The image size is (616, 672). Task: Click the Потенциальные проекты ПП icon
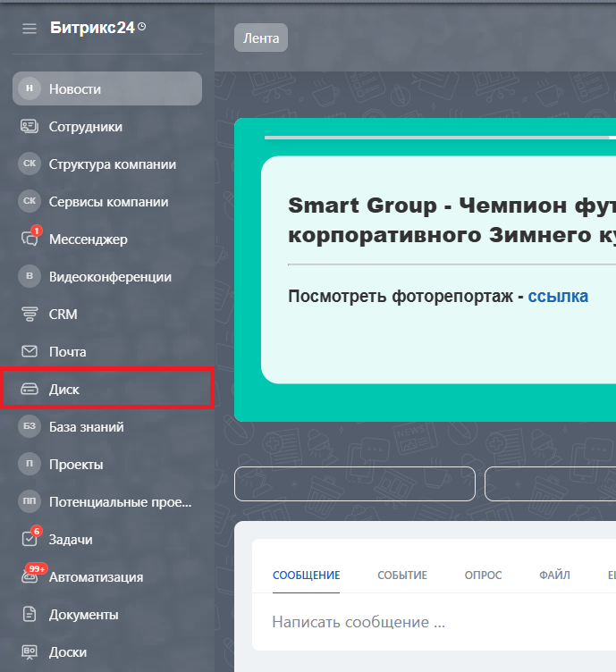[30, 501]
